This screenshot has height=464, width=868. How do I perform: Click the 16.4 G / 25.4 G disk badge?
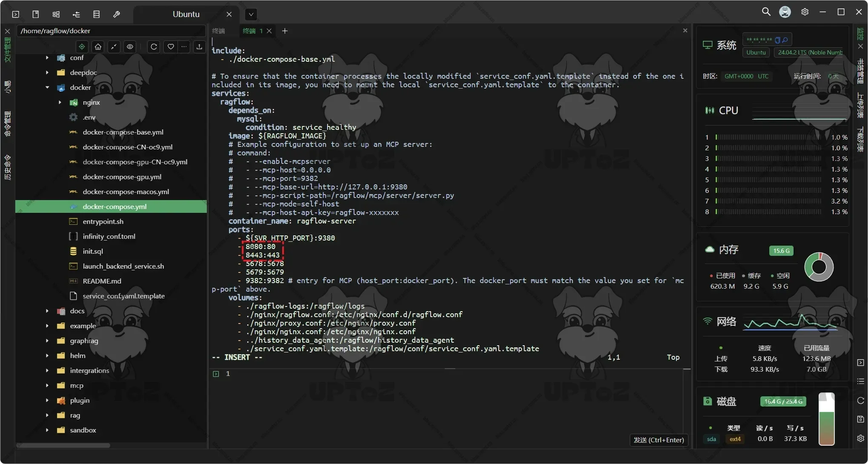point(783,401)
